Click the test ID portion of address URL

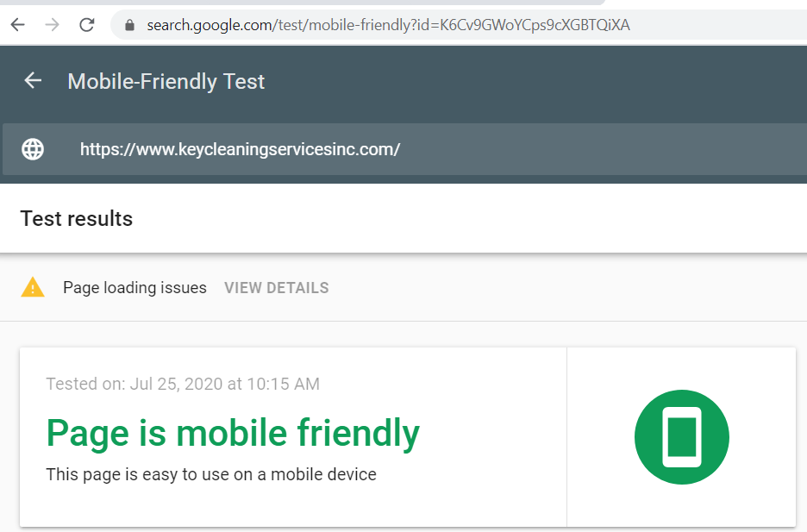(535, 25)
